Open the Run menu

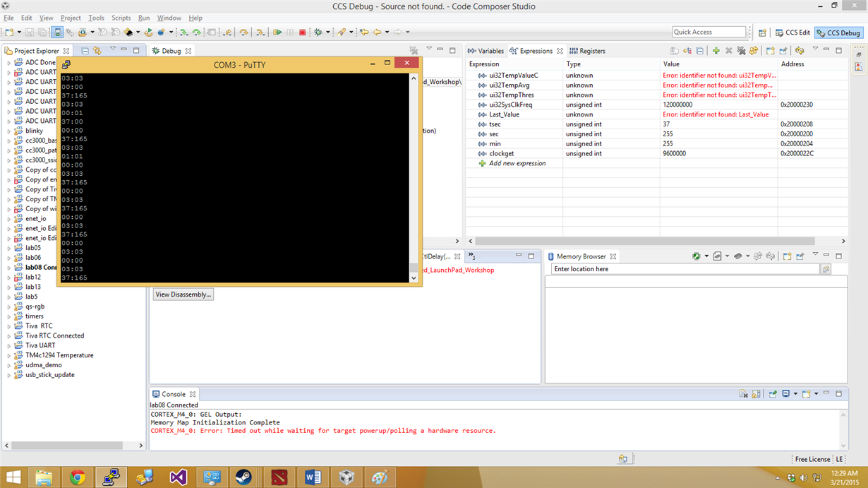144,18
